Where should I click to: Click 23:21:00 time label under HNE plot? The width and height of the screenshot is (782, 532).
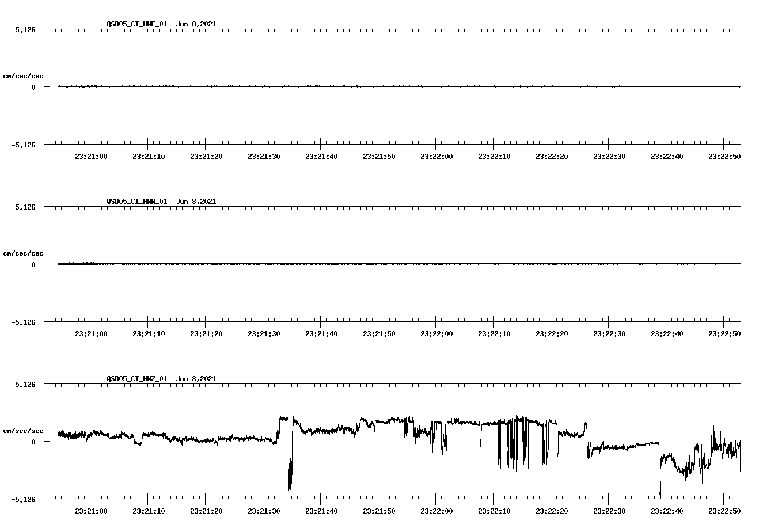tap(91, 156)
